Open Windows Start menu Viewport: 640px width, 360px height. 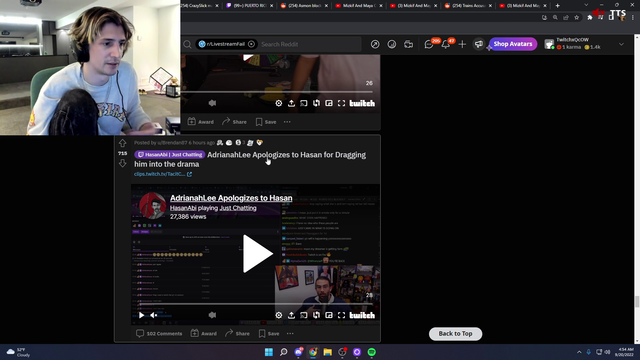click(269, 352)
